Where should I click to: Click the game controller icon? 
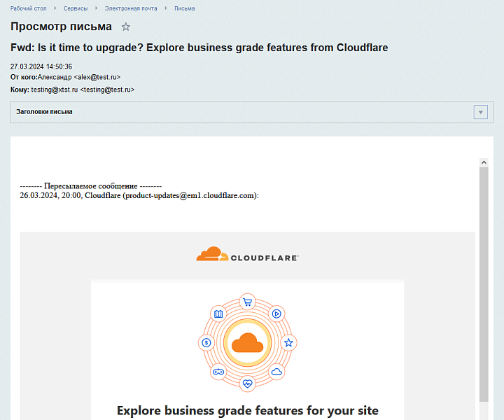(x=218, y=372)
